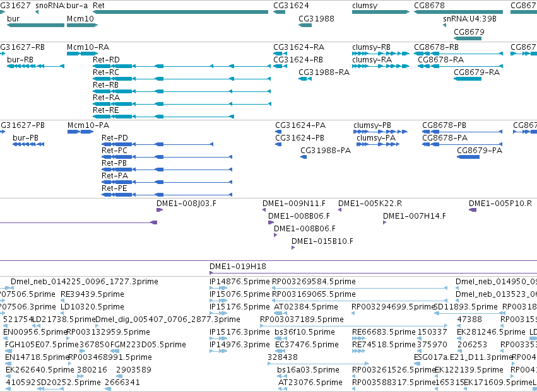Click the long teal Ret gene bar
Viewport: 537px width, 392px height.
pos(180,12)
